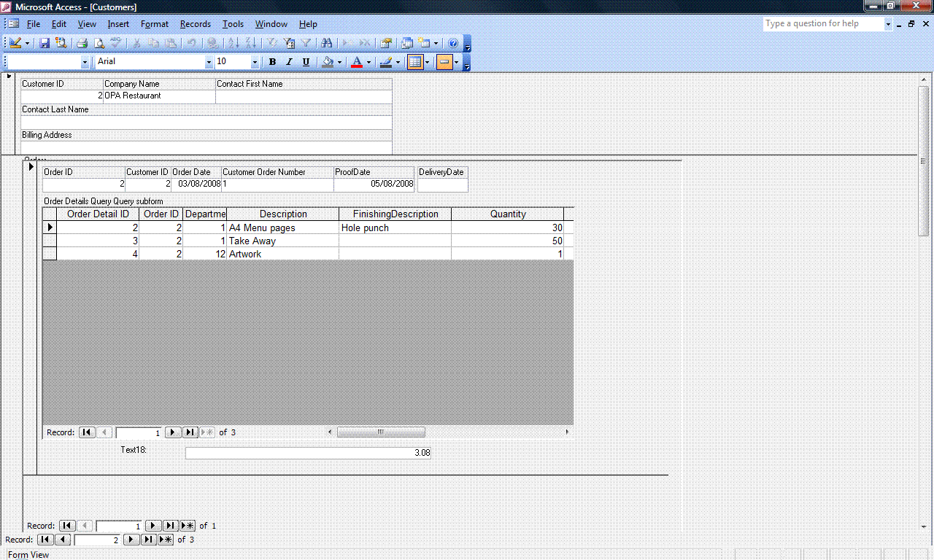The image size is (934, 560).
Task: Click the Find binoculars icon
Action: [x=326, y=43]
